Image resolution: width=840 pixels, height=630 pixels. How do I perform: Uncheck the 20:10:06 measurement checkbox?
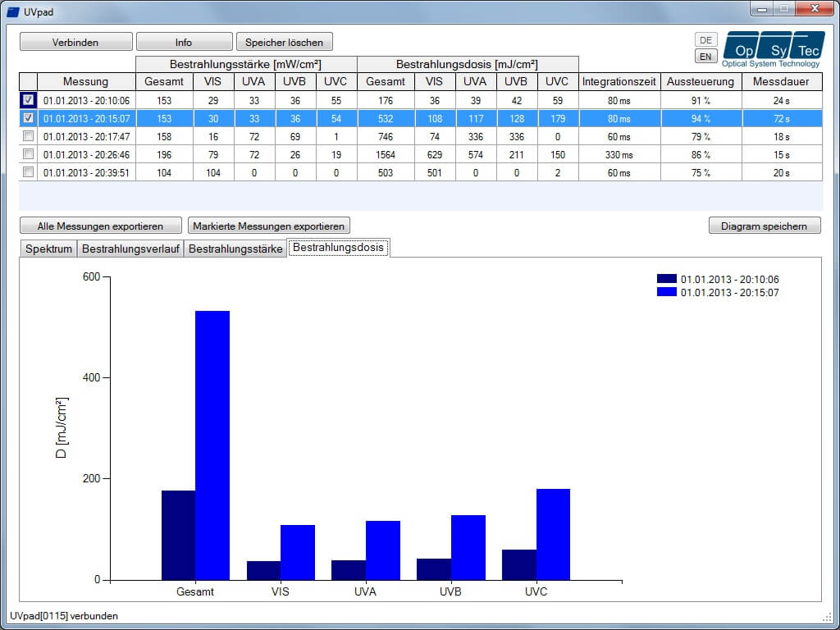29,100
